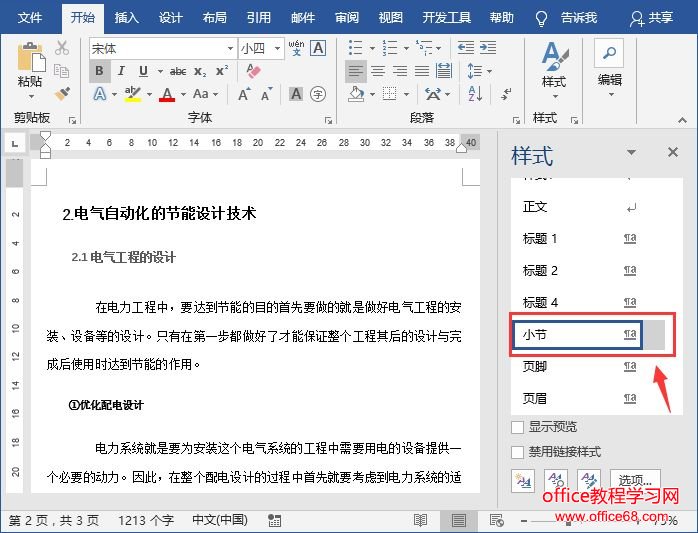
Task: Apply superscript formatting
Action: [x=222, y=71]
